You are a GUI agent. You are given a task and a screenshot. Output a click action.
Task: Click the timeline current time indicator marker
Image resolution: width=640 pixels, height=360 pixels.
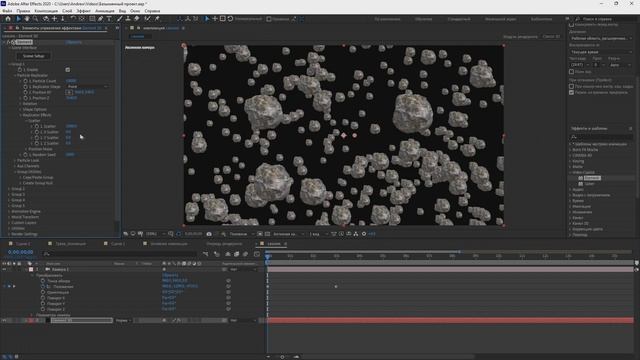(x=268, y=257)
